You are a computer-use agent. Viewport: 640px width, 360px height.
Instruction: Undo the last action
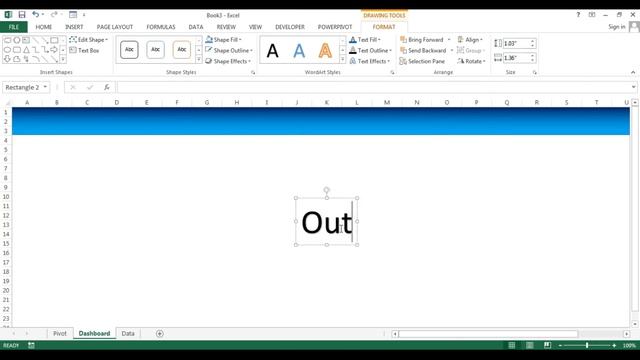35,15
